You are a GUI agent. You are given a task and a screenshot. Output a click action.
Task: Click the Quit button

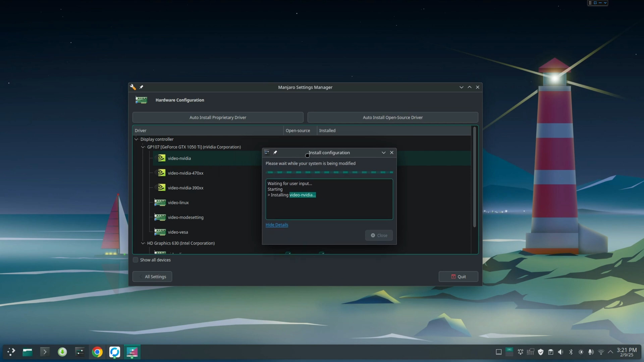[459, 277]
